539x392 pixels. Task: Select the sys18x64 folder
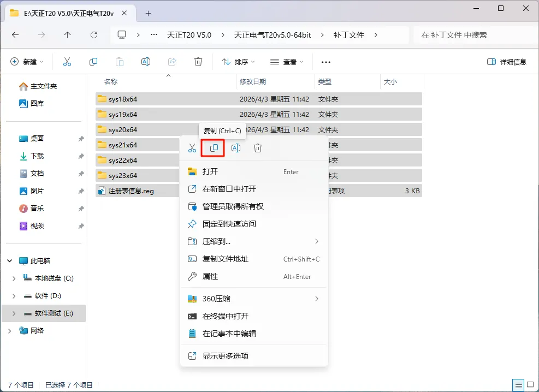click(258, 99)
